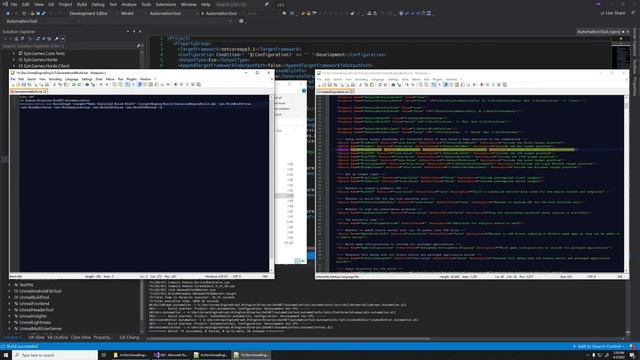Click vertical scrollbar of XML Notepad++ editor
Screen dimensions: 640x360
(x=626, y=184)
